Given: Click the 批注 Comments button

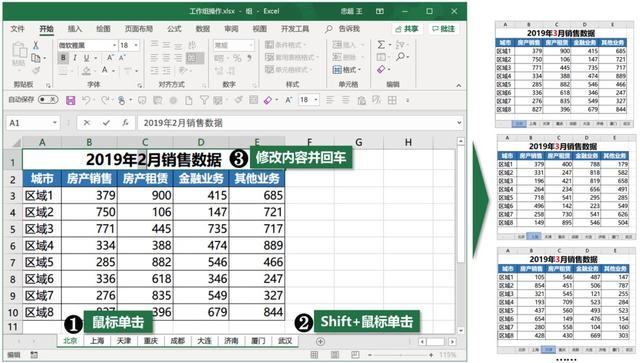Looking at the screenshot, I should click(x=443, y=29).
